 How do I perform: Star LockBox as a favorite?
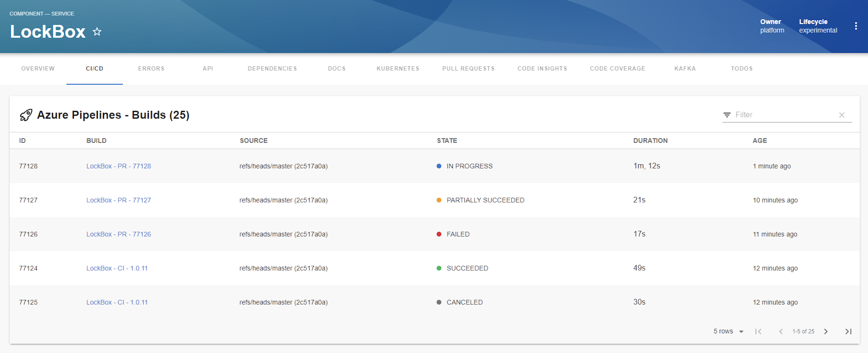(x=97, y=32)
